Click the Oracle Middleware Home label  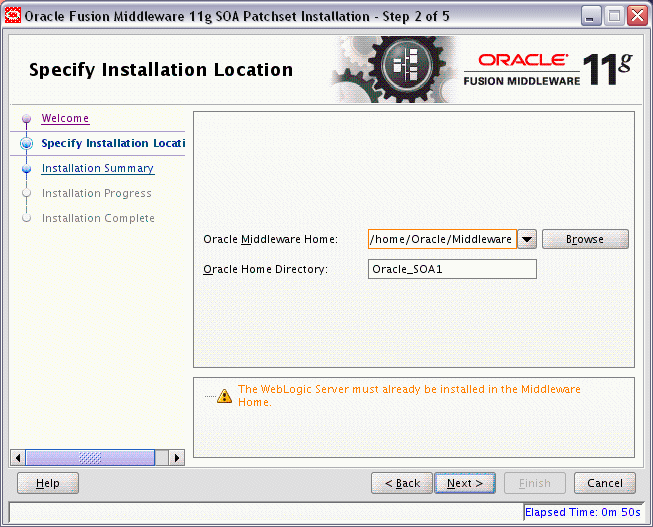click(270, 240)
